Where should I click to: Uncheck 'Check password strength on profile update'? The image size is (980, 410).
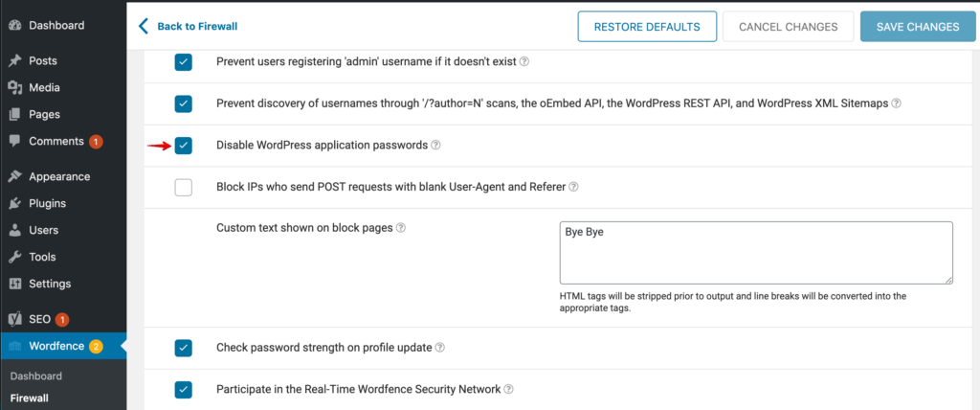pos(184,348)
